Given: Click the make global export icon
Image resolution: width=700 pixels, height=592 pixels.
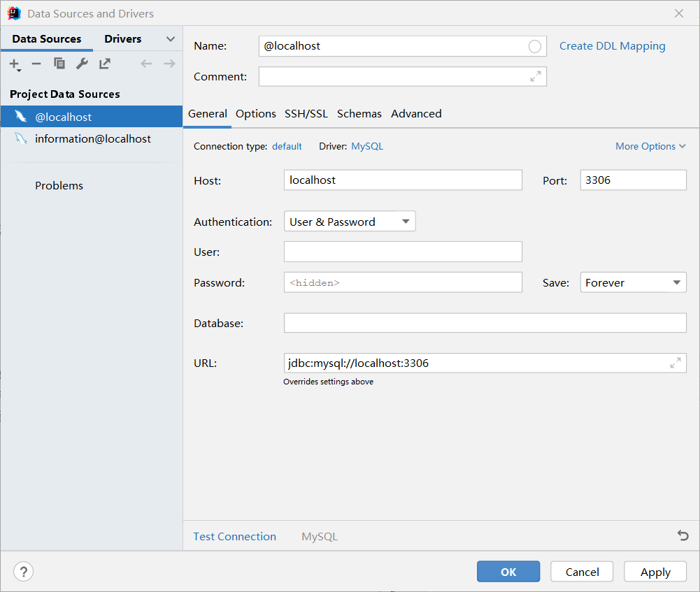Looking at the screenshot, I should (x=104, y=64).
